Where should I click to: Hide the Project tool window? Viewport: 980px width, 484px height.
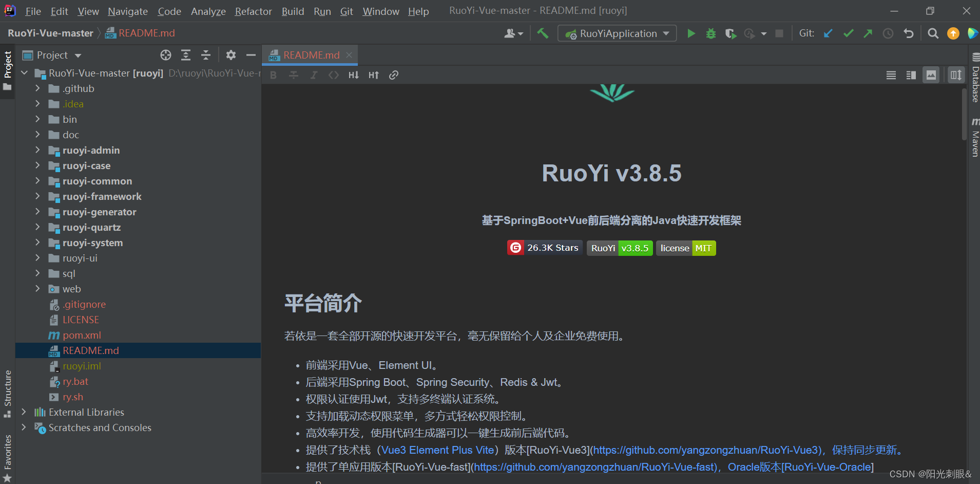251,55
